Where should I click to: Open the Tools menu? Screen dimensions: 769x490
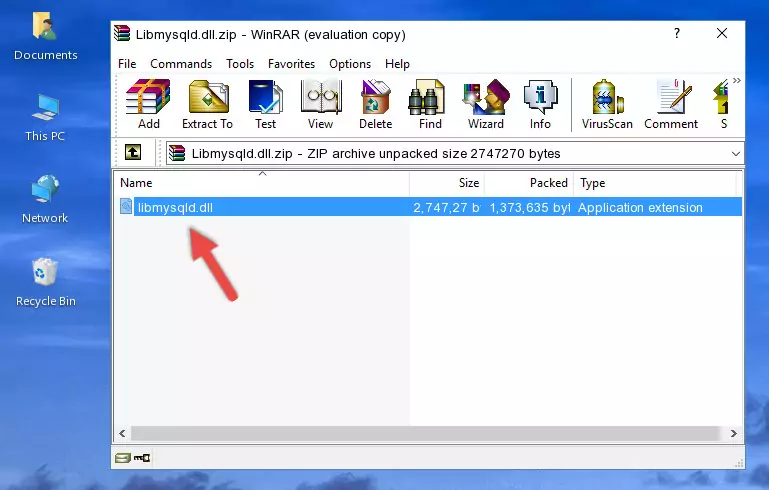click(240, 64)
